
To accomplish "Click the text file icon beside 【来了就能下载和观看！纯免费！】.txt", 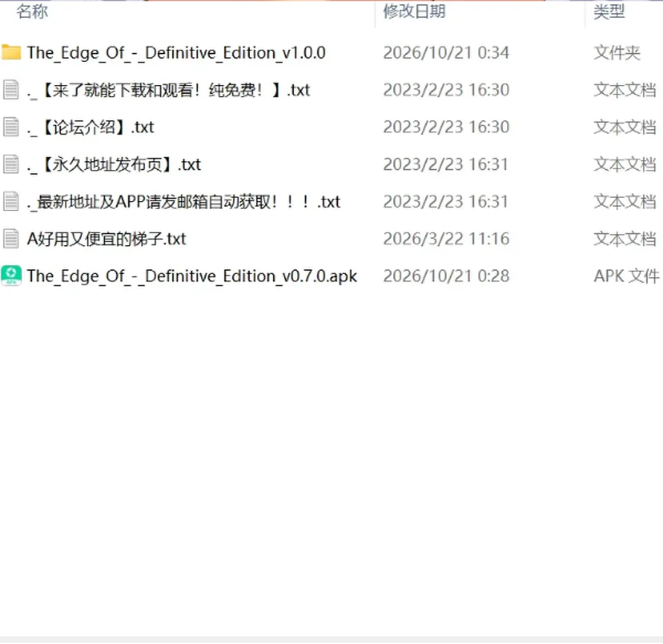I will click(x=11, y=90).
